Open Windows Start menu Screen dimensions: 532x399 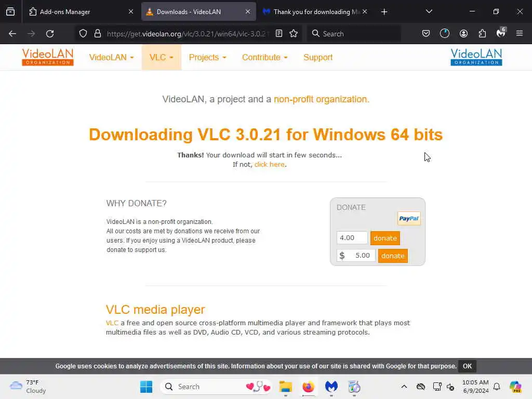[146, 387]
